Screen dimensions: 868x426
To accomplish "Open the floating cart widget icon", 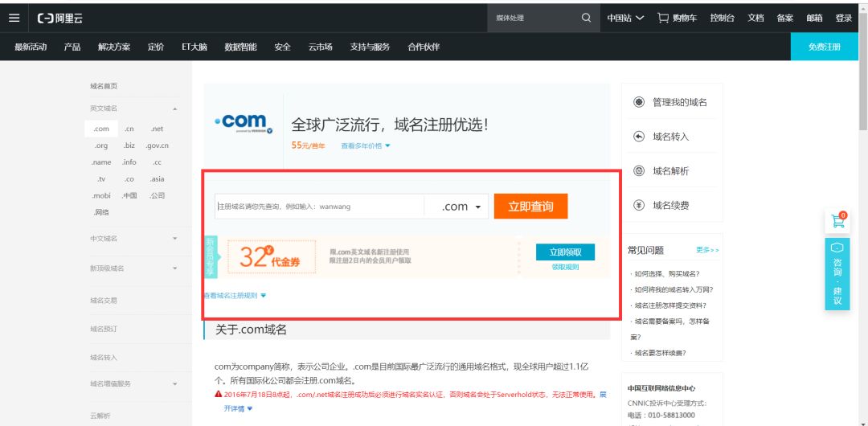I will [837, 222].
